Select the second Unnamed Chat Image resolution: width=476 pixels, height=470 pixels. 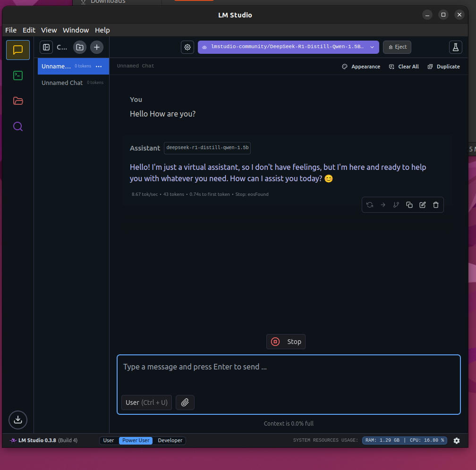pyautogui.click(x=62, y=83)
